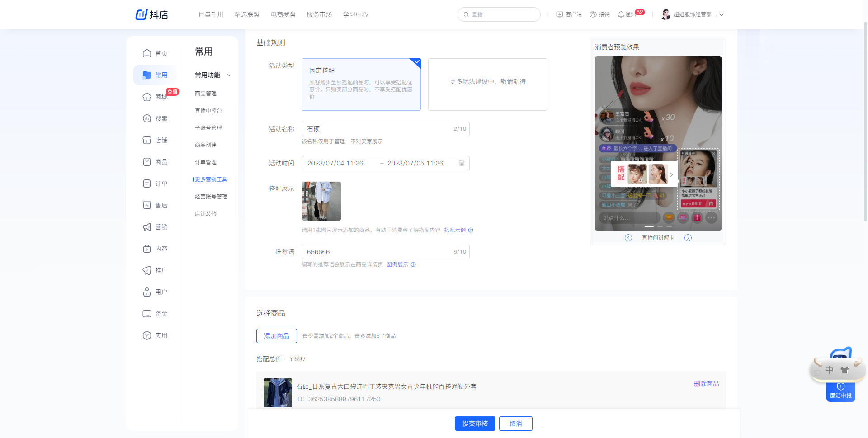Go to 直播中控台 submenu
Image resolution: width=868 pixels, height=438 pixels.
[x=208, y=111]
